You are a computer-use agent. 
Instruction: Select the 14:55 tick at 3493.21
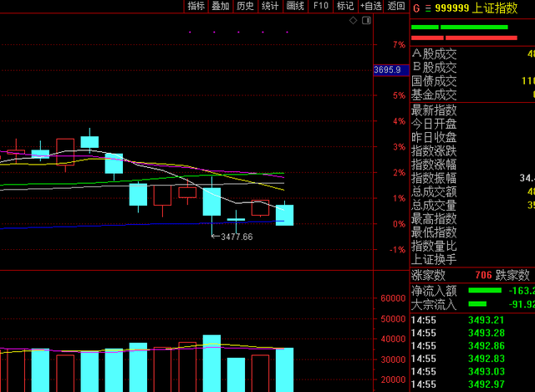click(x=472, y=320)
